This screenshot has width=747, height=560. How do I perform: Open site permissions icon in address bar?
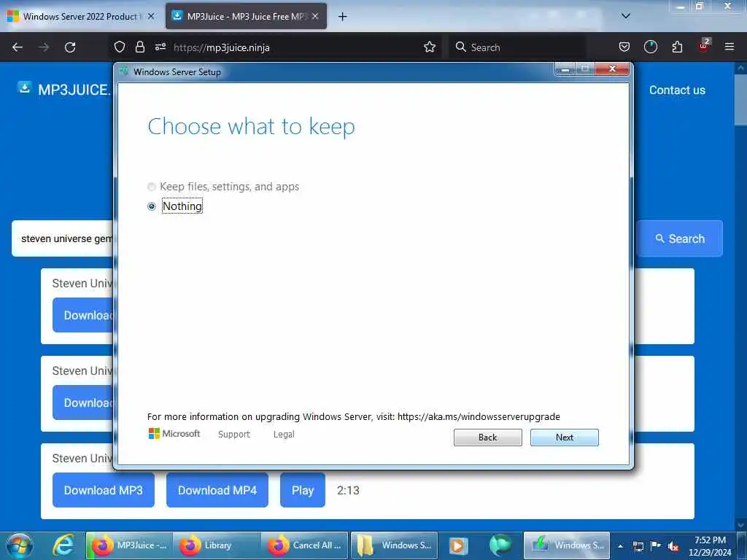click(160, 47)
